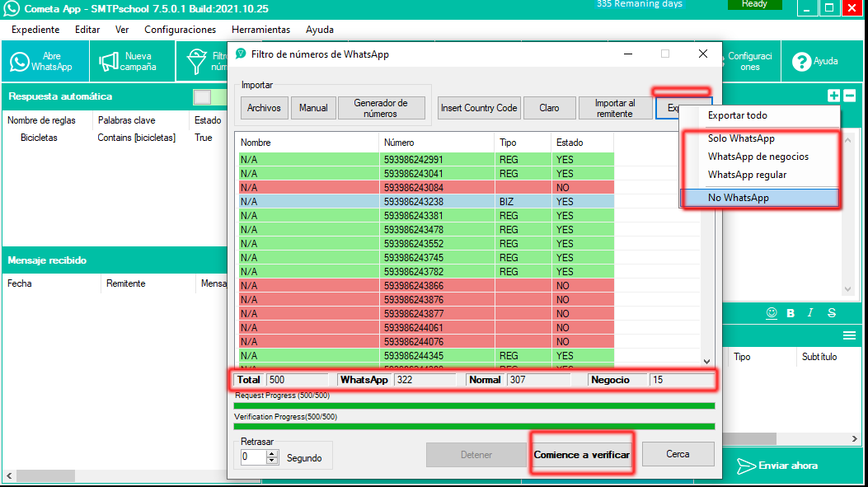Open the Editar menu

(x=87, y=30)
